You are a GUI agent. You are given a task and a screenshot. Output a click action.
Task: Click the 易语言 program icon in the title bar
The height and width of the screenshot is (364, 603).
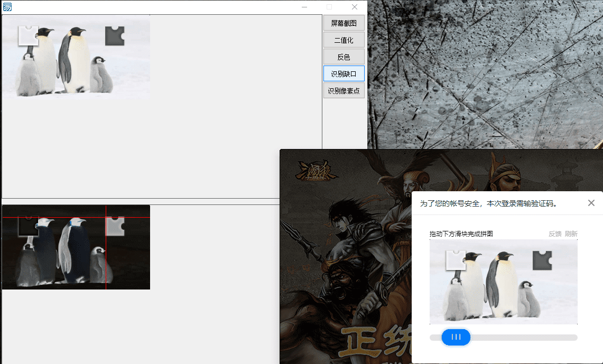(x=6, y=7)
